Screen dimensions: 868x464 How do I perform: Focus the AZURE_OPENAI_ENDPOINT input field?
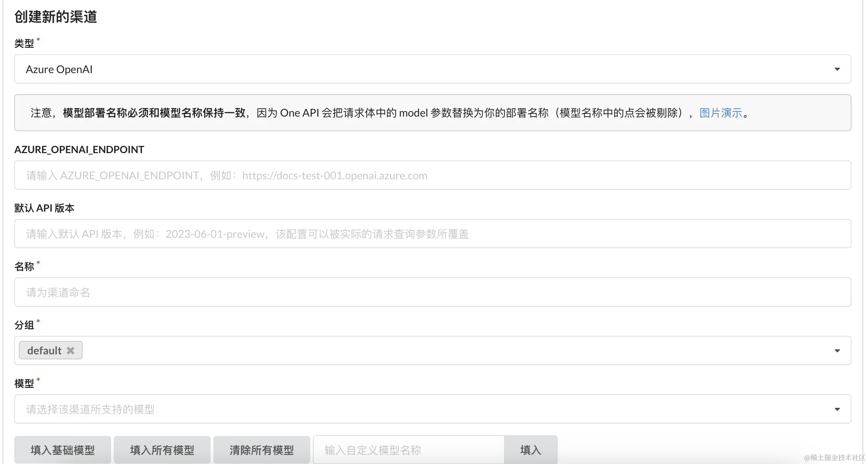click(x=432, y=175)
